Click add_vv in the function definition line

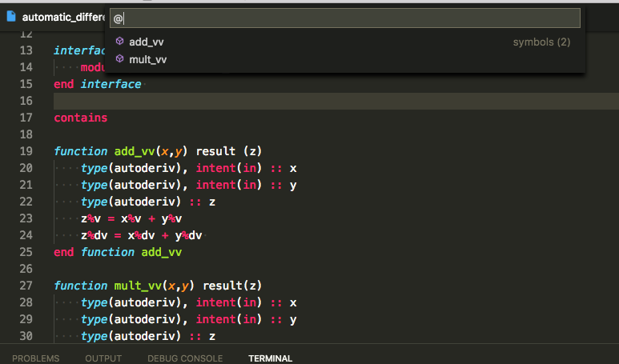pos(135,151)
